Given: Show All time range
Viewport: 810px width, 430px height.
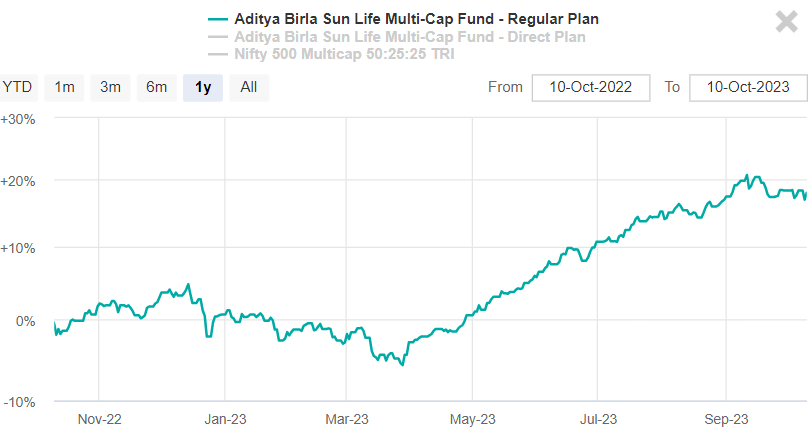Looking at the screenshot, I should pyautogui.click(x=249, y=87).
